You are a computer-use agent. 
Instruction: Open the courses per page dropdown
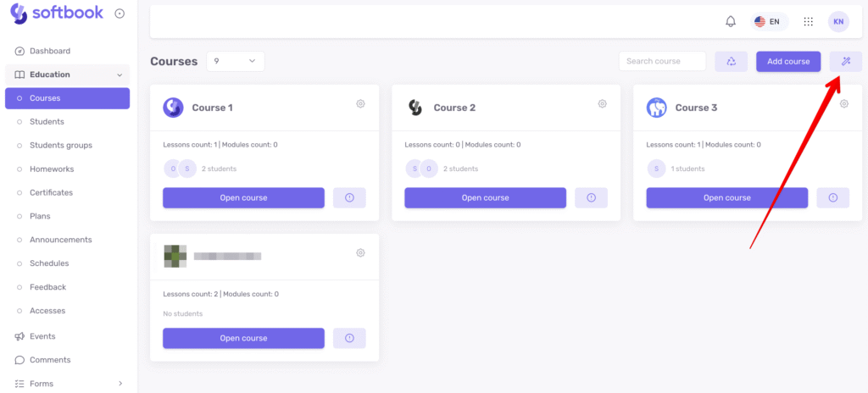(x=236, y=61)
